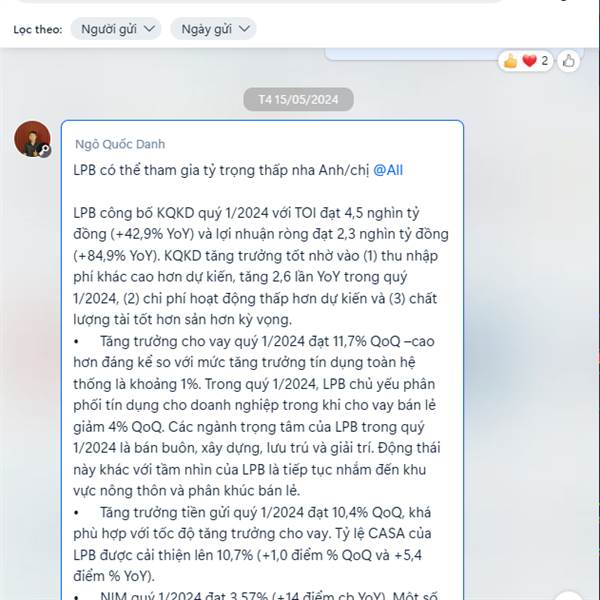Click sender name Ngô Quốc Danh
Screen dimensions: 600x600
pos(120,144)
